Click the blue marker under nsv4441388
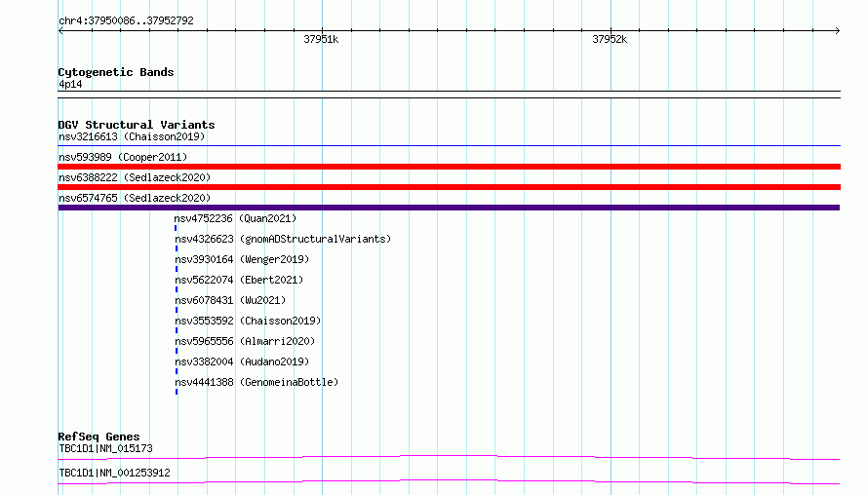Viewport: 868px width, 495px height. 177,392
